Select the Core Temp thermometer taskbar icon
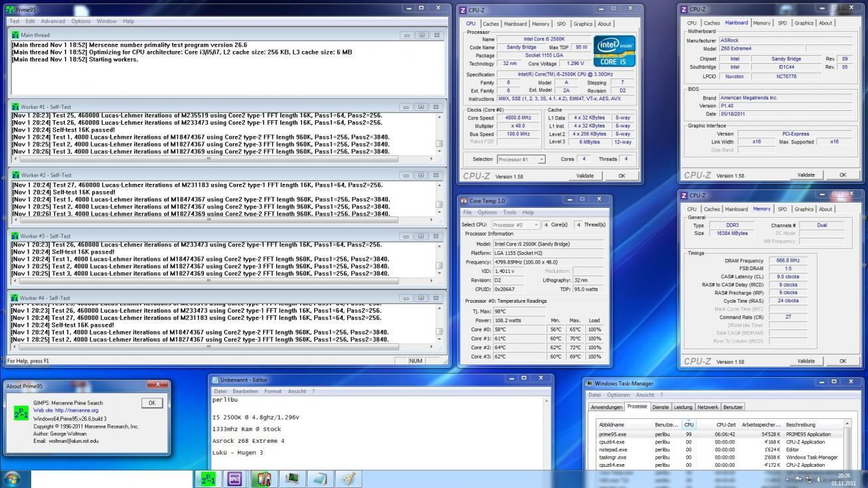868x488 pixels. click(x=264, y=479)
